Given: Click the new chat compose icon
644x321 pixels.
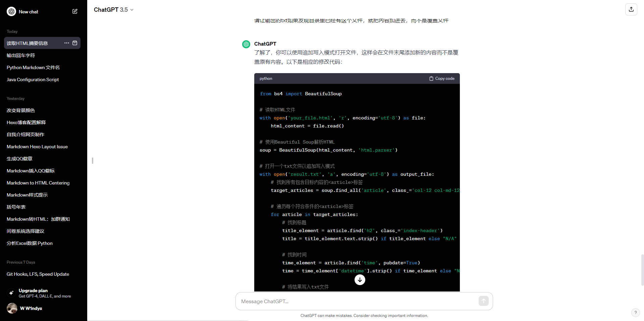Looking at the screenshot, I should pyautogui.click(x=75, y=11).
